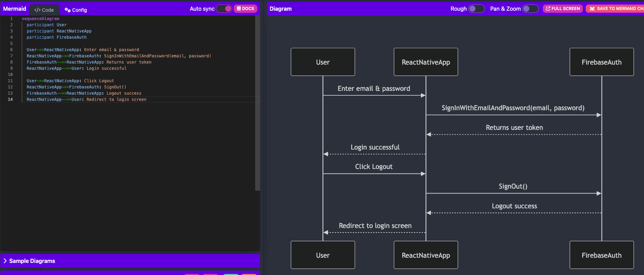Click code text 'Redirect to login screen' line 14
Screen dimensions: 644x275
pos(116,99)
